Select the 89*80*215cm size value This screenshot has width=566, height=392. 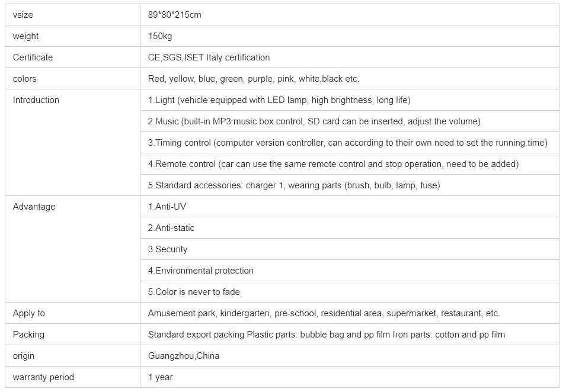174,15
